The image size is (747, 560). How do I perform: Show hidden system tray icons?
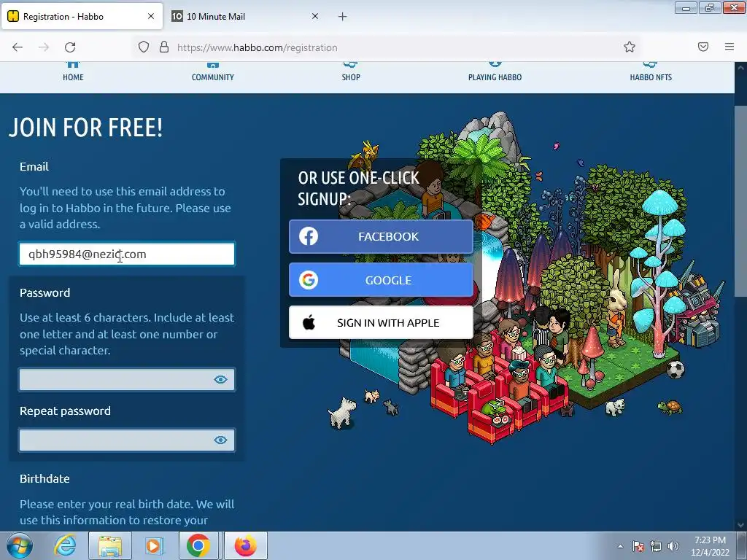(620, 546)
